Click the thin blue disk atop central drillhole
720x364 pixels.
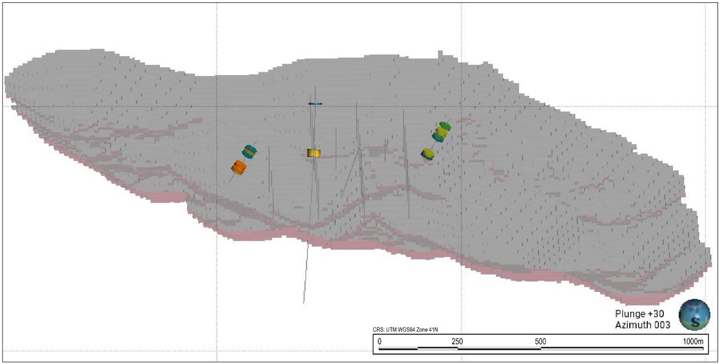(315, 104)
